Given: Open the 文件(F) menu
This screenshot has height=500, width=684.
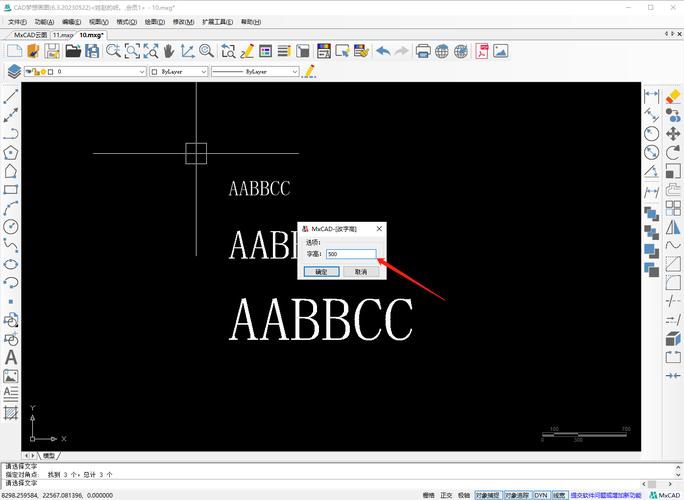Looking at the screenshot, I should [x=17, y=21].
